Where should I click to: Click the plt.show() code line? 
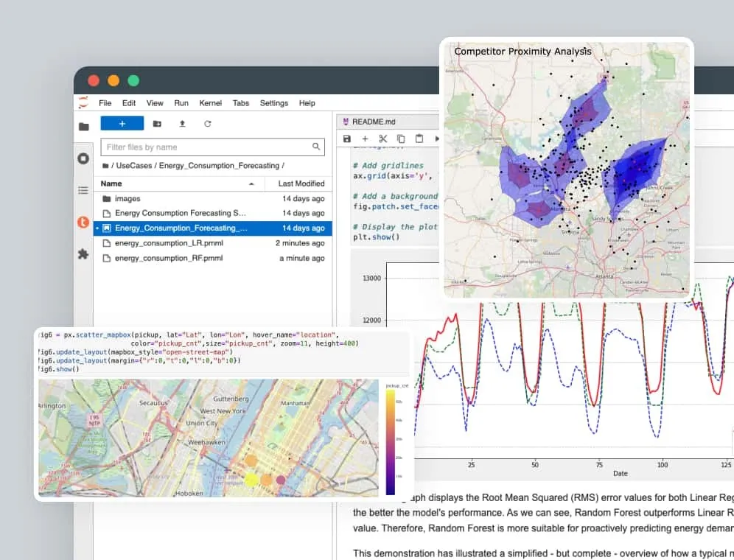pos(377,237)
